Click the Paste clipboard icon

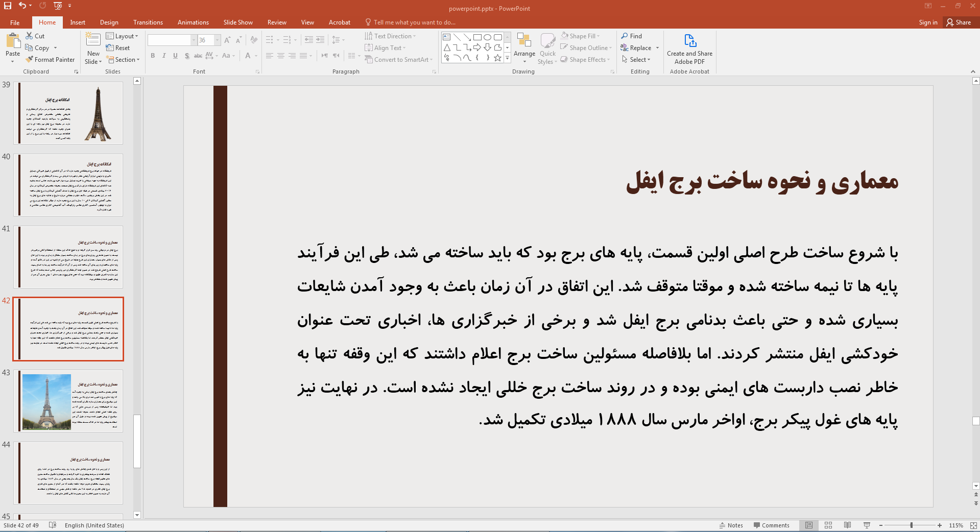click(13, 41)
